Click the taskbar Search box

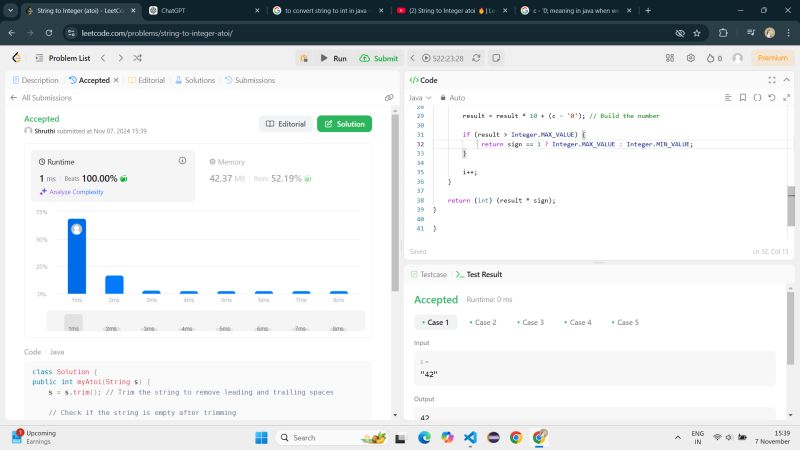(x=331, y=438)
